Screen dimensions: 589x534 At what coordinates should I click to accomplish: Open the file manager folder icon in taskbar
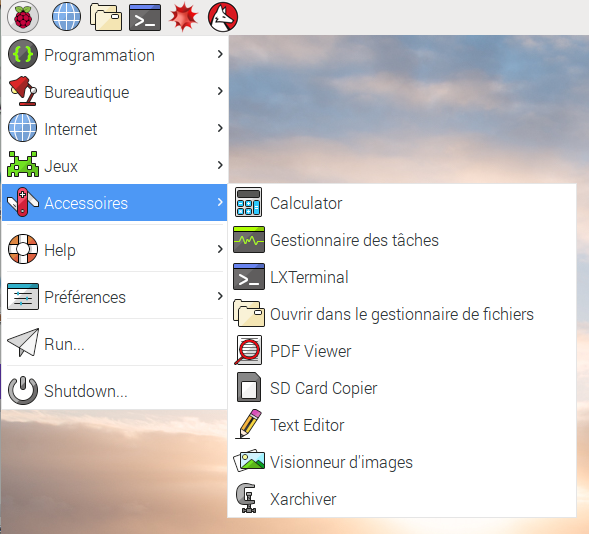click(x=106, y=17)
